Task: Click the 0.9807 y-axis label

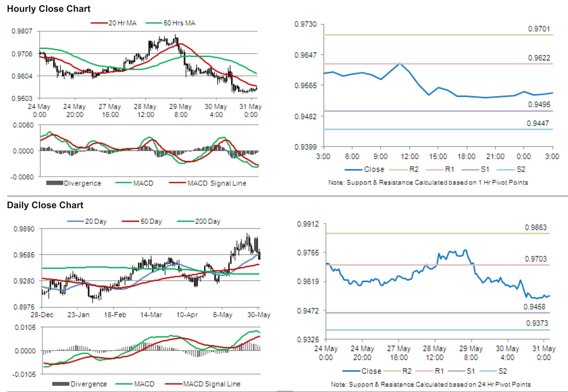Action: point(22,31)
